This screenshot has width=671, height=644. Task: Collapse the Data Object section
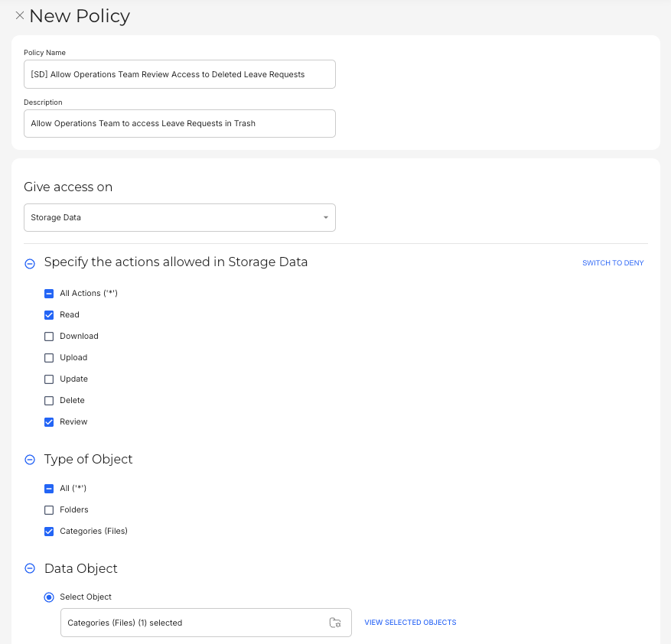click(30, 569)
